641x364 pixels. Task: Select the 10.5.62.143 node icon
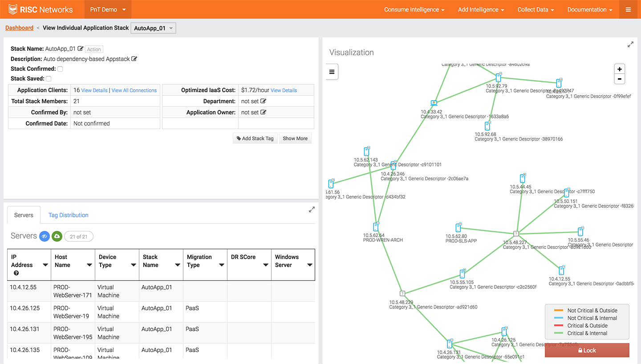[x=367, y=151]
